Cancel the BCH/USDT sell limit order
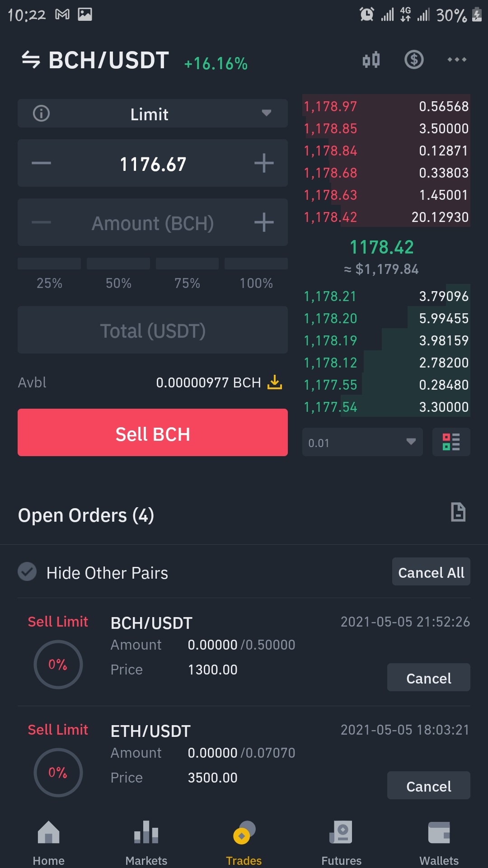This screenshot has width=488, height=868. point(429,677)
